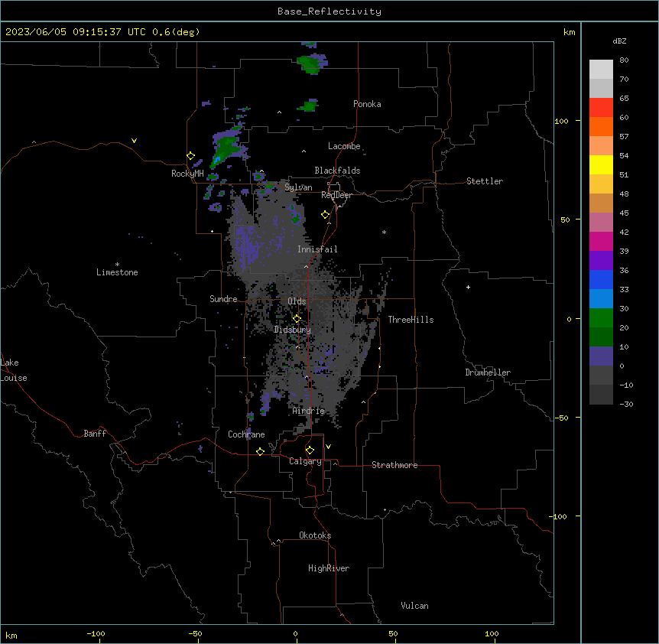Click the yellow V marker northwest of RockyMH
659x644 pixels.
[x=134, y=141]
